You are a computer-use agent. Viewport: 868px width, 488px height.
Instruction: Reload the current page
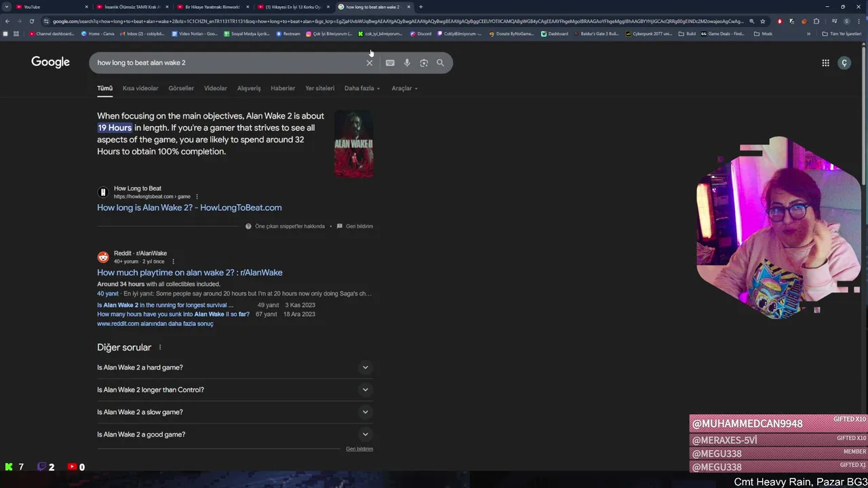point(31,21)
